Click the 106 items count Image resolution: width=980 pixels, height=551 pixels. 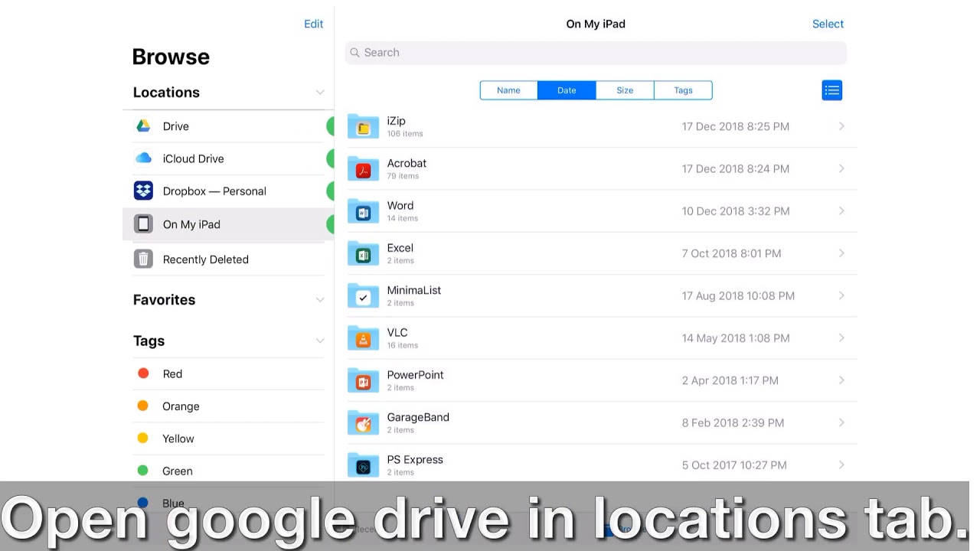[404, 134]
